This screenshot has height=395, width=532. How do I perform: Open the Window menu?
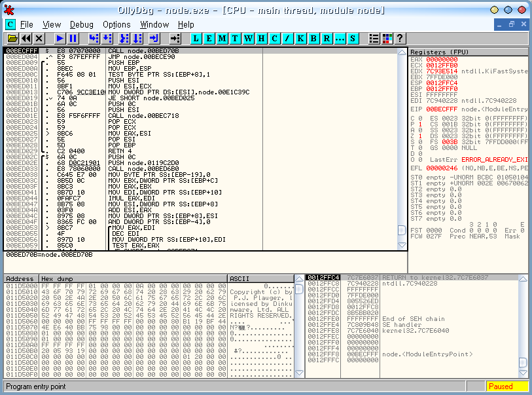pyautogui.click(x=154, y=24)
